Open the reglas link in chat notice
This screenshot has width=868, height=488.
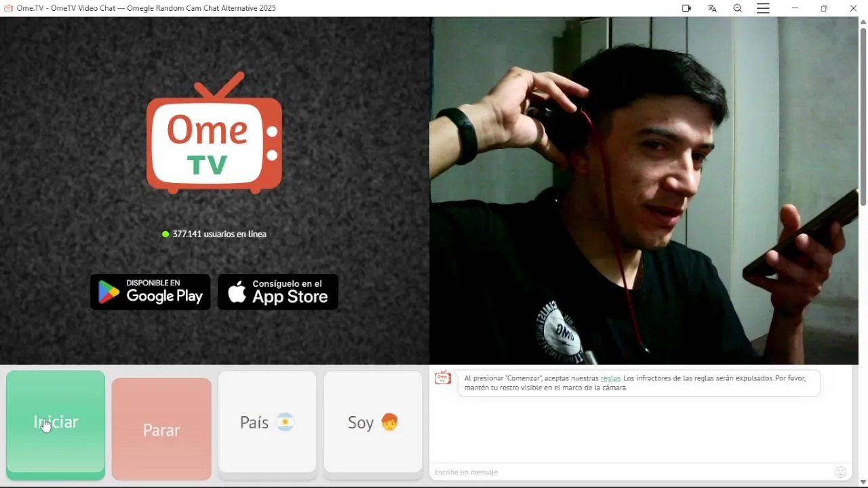(x=610, y=379)
